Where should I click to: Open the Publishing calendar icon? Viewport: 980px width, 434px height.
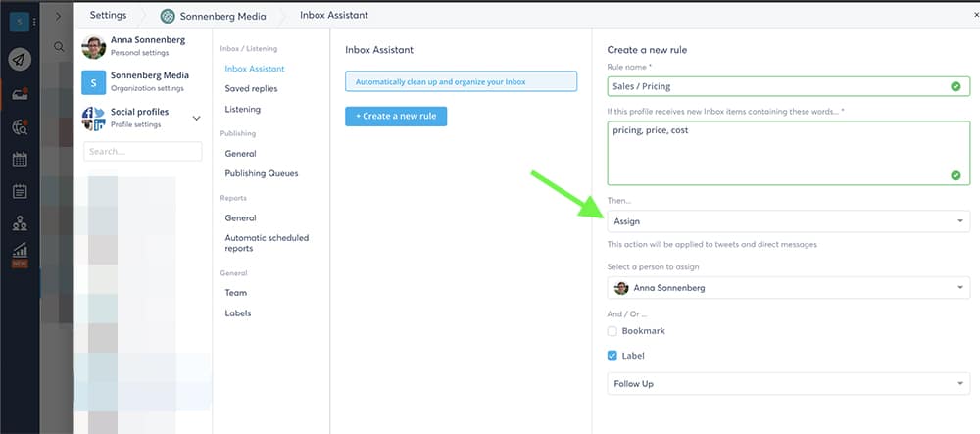coord(20,159)
